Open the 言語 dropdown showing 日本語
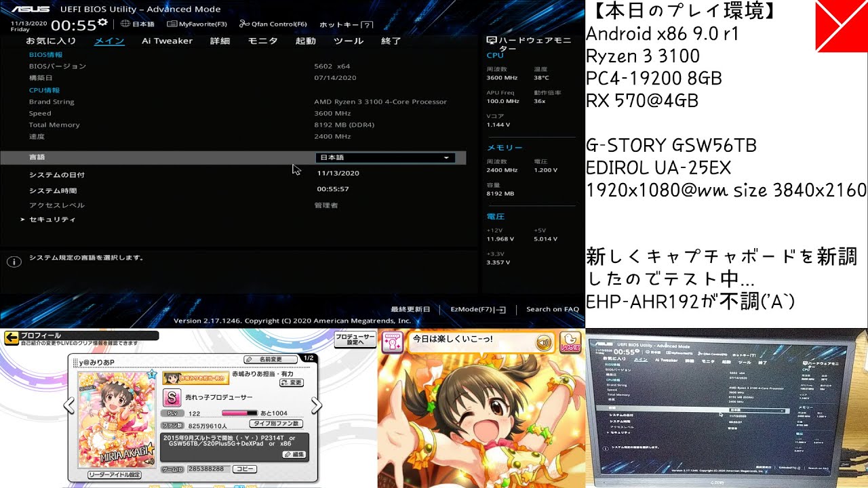This screenshot has height=488, width=868. [385, 157]
